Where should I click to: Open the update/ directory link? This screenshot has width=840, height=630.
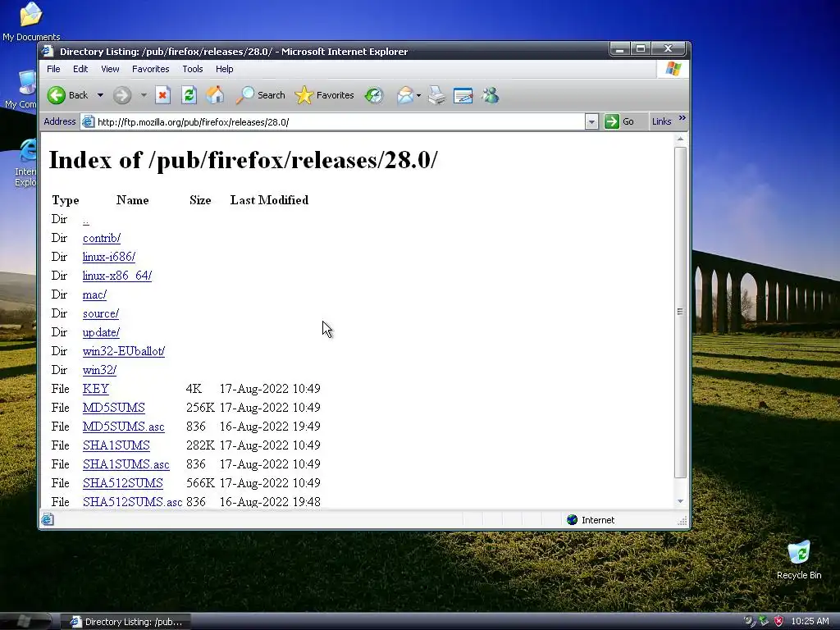[101, 332]
